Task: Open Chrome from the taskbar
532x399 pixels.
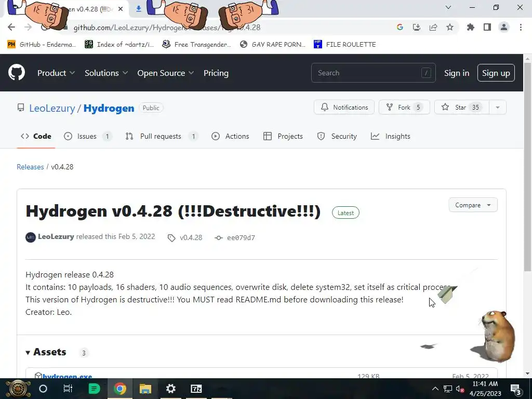Action: coord(119,389)
